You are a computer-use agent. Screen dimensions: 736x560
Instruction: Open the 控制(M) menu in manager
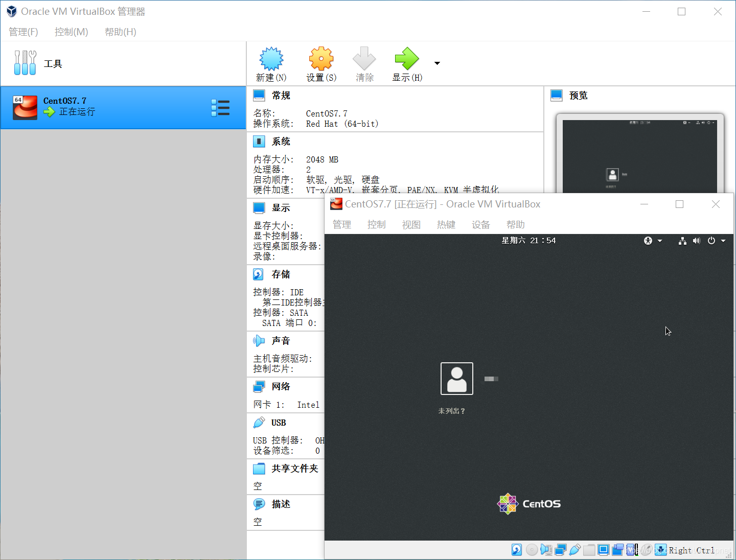pos(72,32)
